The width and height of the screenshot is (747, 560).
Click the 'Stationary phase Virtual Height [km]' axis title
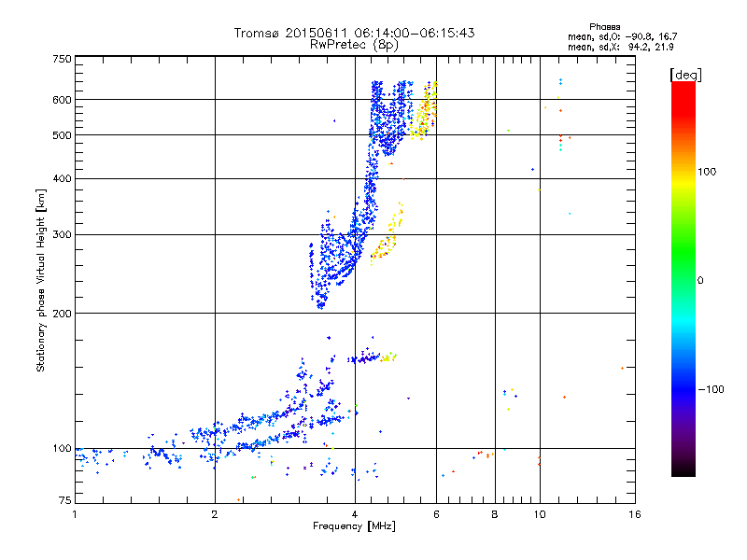(40, 280)
